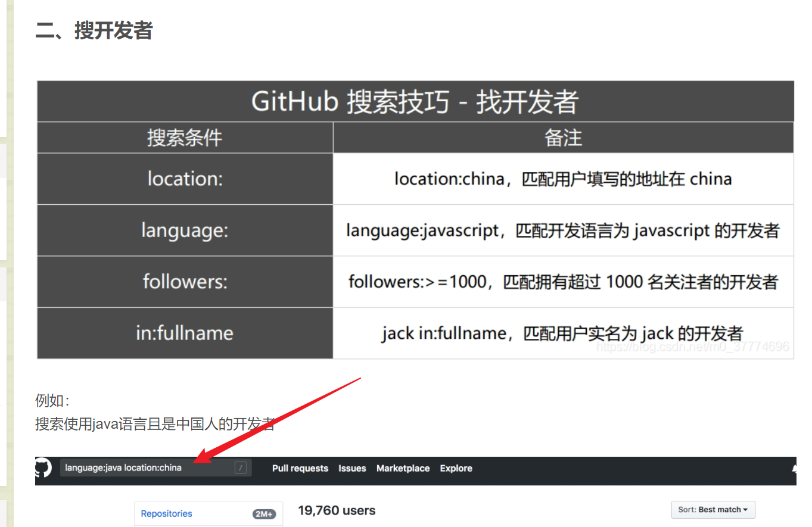
Task: Click the 2M+ repositories count badge
Action: [265, 514]
